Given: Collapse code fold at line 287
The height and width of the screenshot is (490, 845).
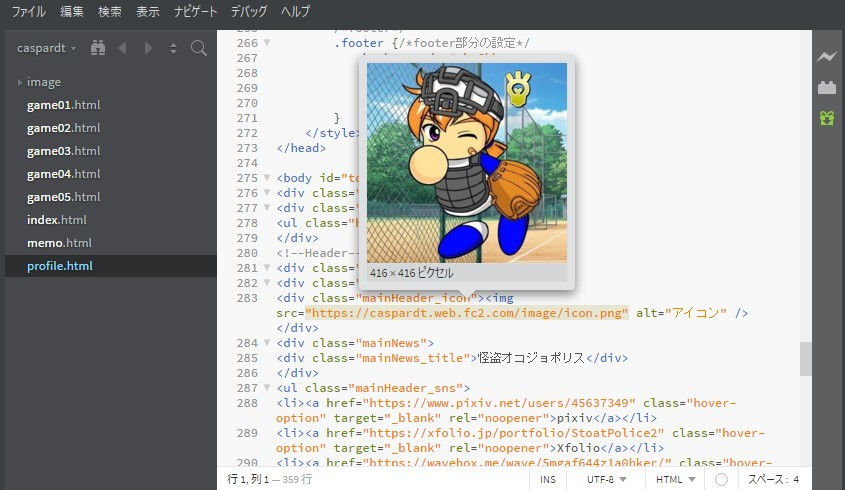Looking at the screenshot, I should click(x=267, y=388).
